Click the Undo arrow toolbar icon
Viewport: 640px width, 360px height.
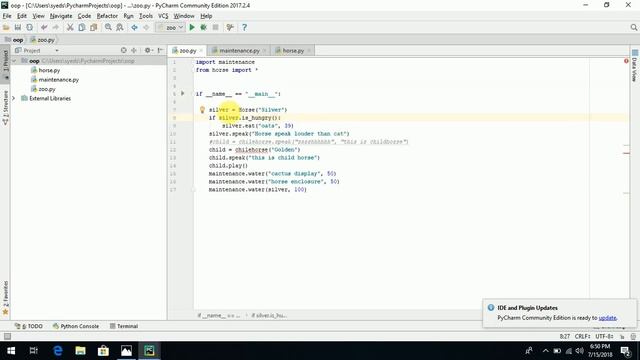tap(44, 27)
